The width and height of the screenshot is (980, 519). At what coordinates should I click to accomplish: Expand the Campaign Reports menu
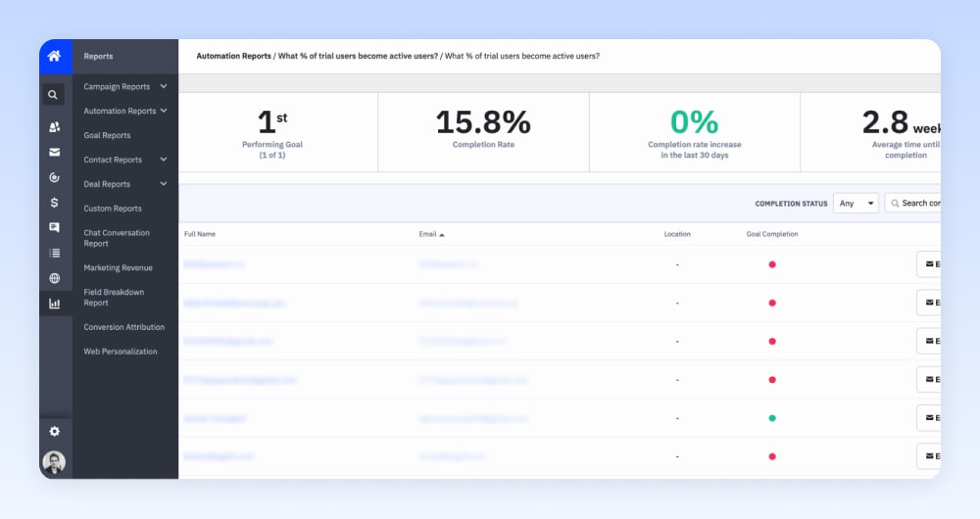pyautogui.click(x=125, y=87)
